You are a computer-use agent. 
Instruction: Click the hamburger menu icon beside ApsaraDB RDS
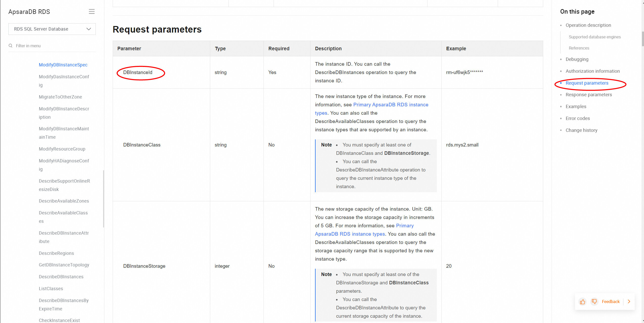[91, 12]
